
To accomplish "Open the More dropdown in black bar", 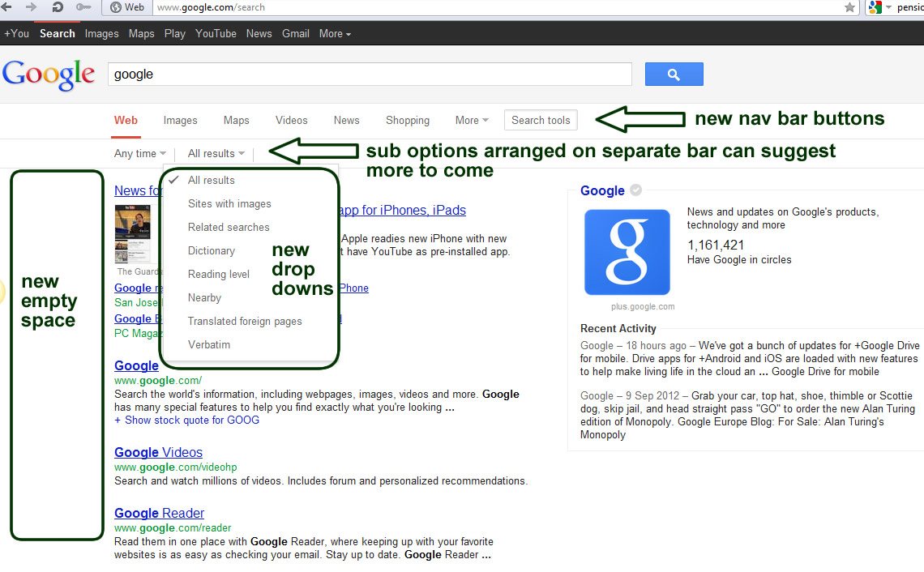I will (x=335, y=33).
